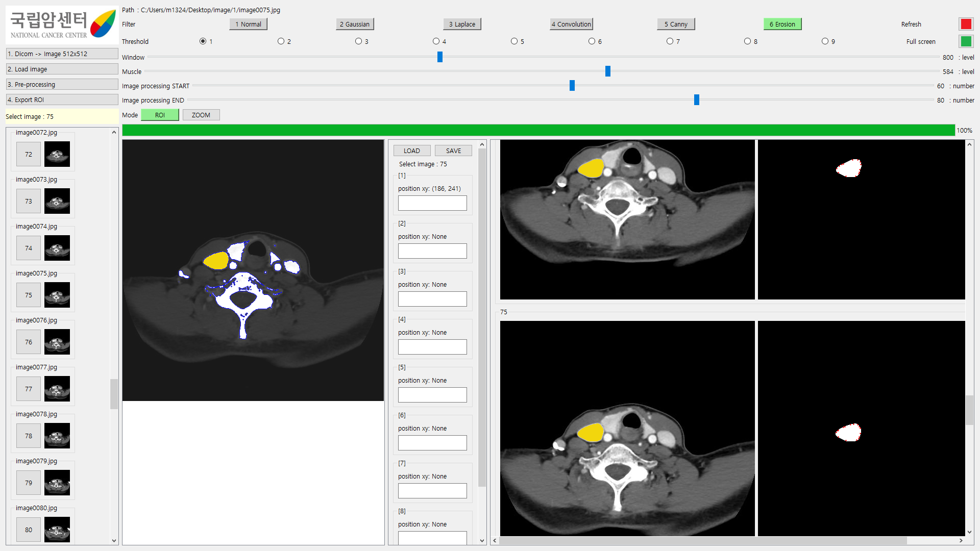Adjust the Window level slider handle
This screenshot has width=980, height=551.
[440, 57]
